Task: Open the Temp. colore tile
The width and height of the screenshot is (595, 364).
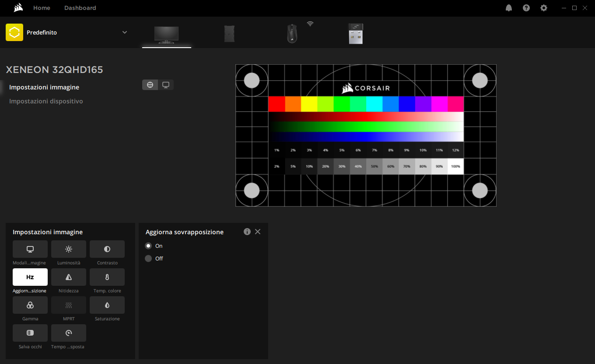Action: click(x=107, y=277)
